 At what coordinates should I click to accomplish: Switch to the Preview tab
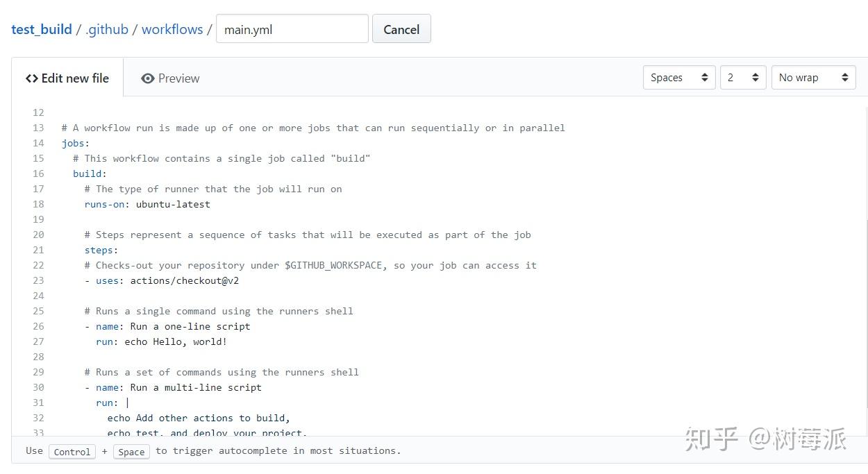click(170, 78)
